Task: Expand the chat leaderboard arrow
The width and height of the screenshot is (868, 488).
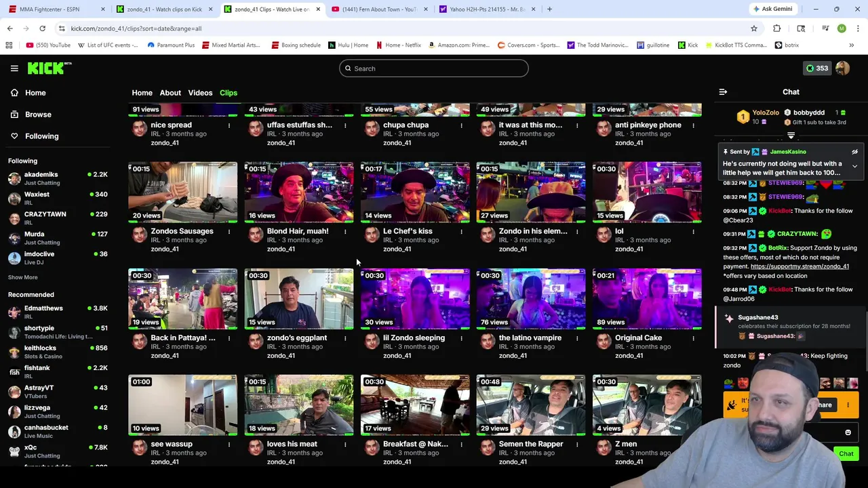Action: pyautogui.click(x=791, y=137)
